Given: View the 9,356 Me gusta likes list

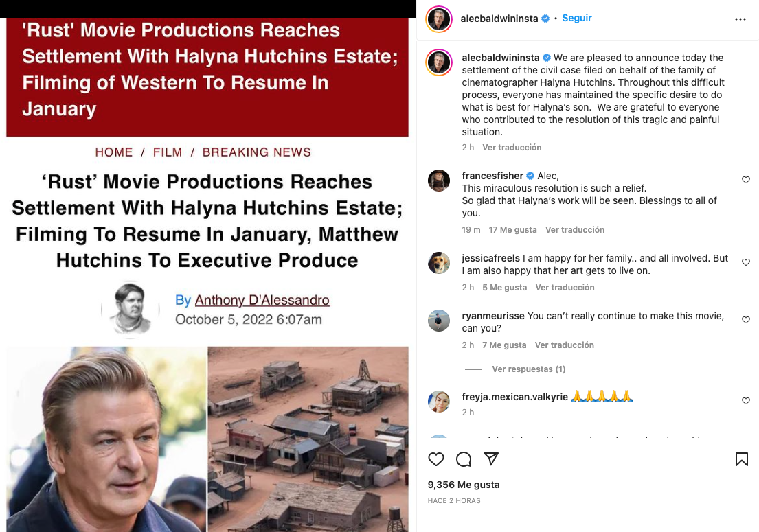Looking at the screenshot, I should pos(463,485).
